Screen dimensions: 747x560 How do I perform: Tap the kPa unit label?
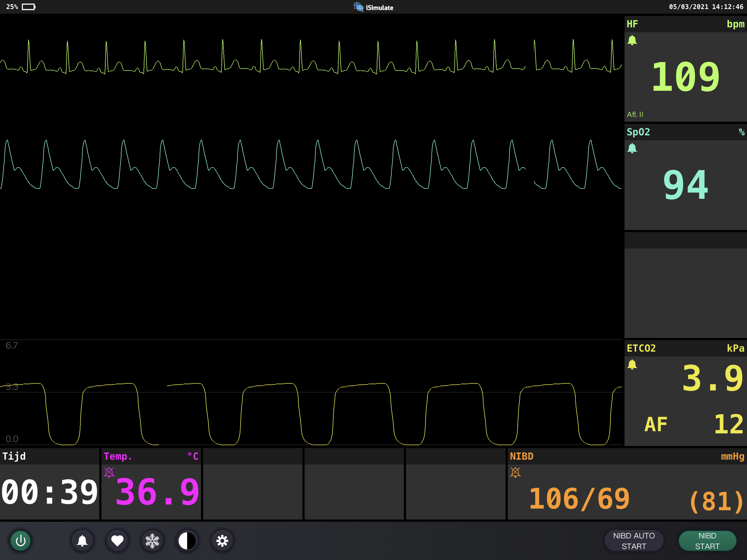click(736, 348)
